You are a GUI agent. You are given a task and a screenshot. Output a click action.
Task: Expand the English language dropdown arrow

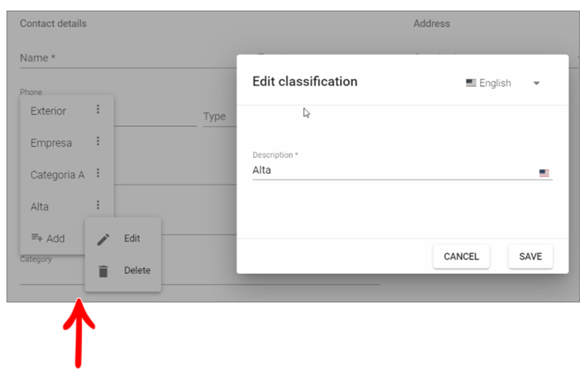click(x=536, y=83)
